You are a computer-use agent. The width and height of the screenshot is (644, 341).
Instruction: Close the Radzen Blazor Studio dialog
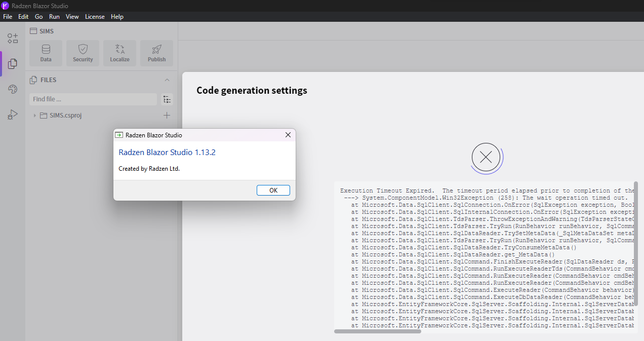tap(288, 135)
